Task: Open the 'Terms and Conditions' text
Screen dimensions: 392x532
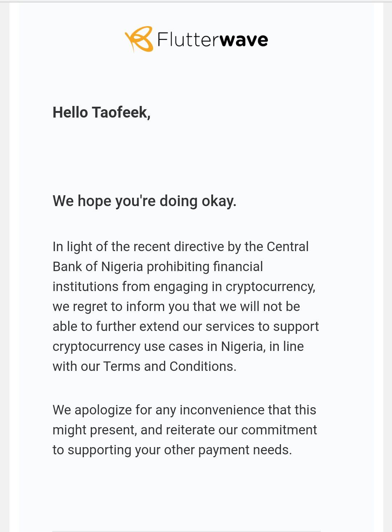Action: (170, 367)
